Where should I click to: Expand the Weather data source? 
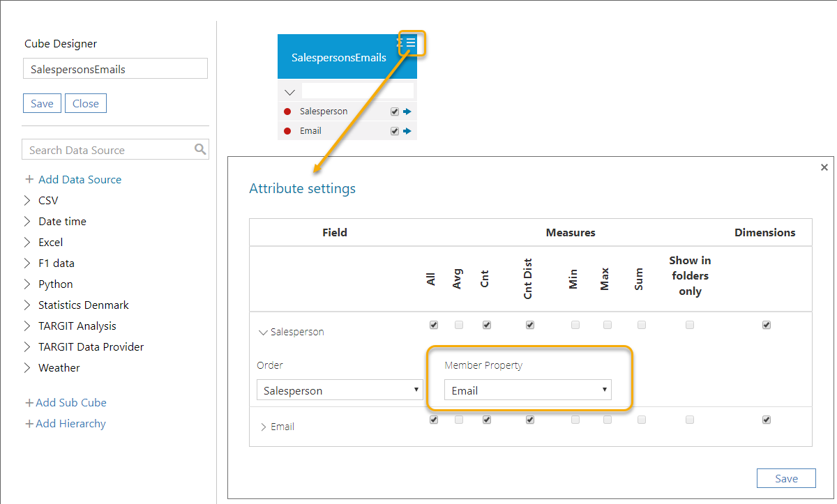[27, 367]
